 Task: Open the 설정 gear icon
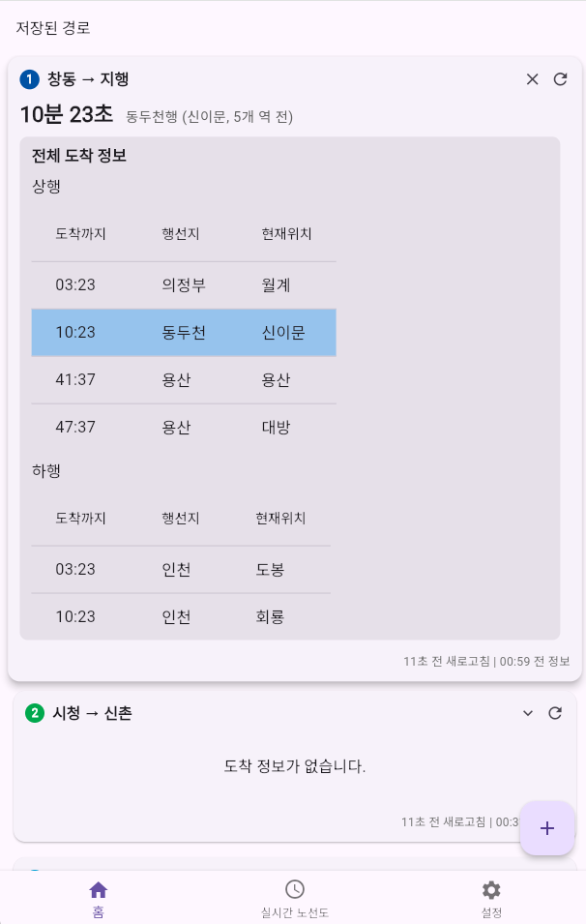tap(491, 889)
